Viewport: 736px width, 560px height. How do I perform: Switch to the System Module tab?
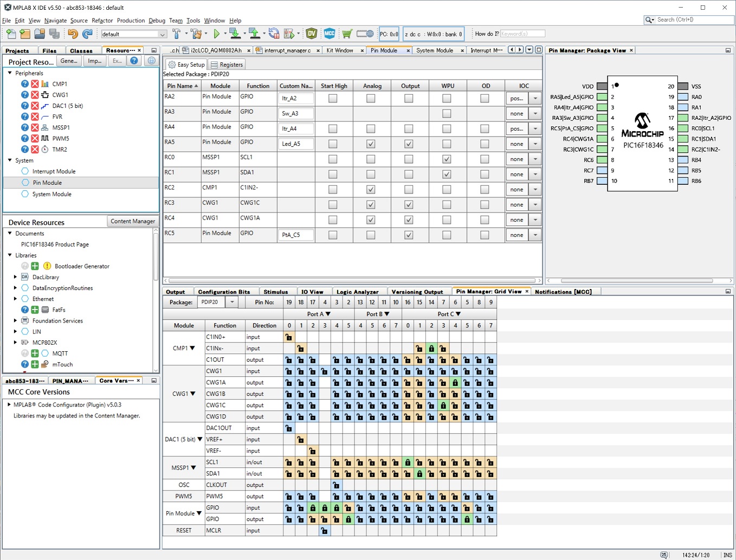[435, 50]
